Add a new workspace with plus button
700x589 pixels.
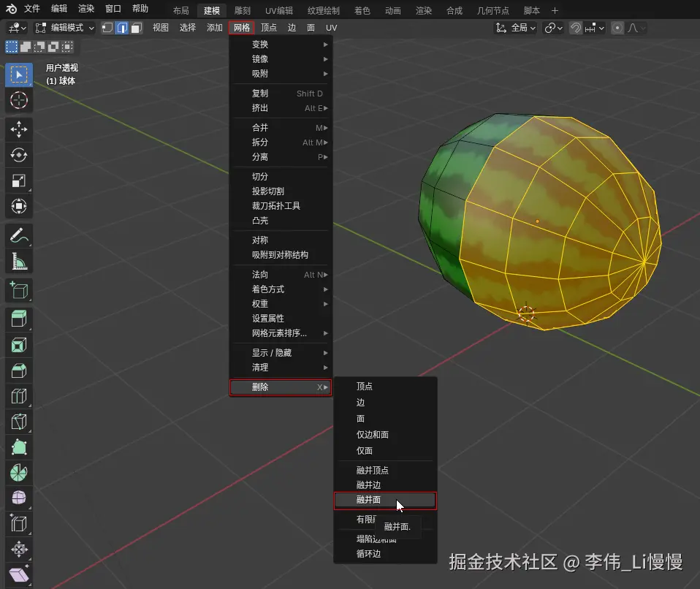point(555,10)
